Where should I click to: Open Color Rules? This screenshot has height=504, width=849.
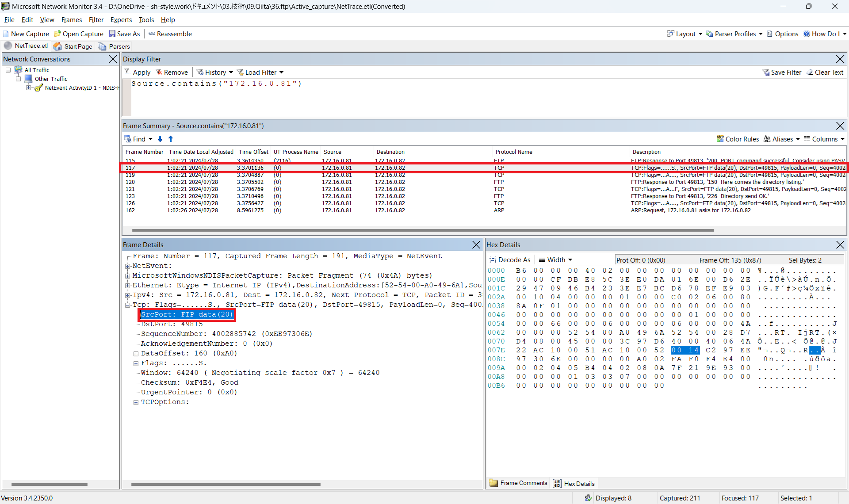738,139
